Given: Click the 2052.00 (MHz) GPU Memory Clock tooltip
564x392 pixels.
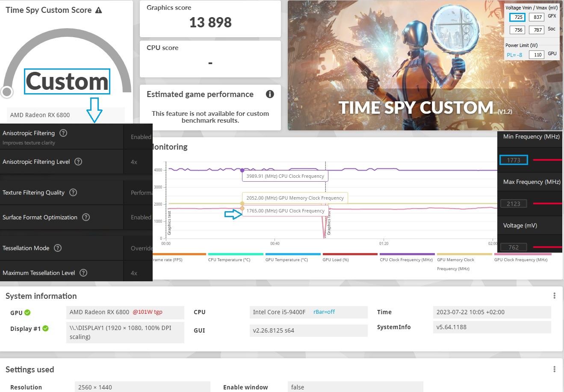Looking at the screenshot, I should coord(295,198).
